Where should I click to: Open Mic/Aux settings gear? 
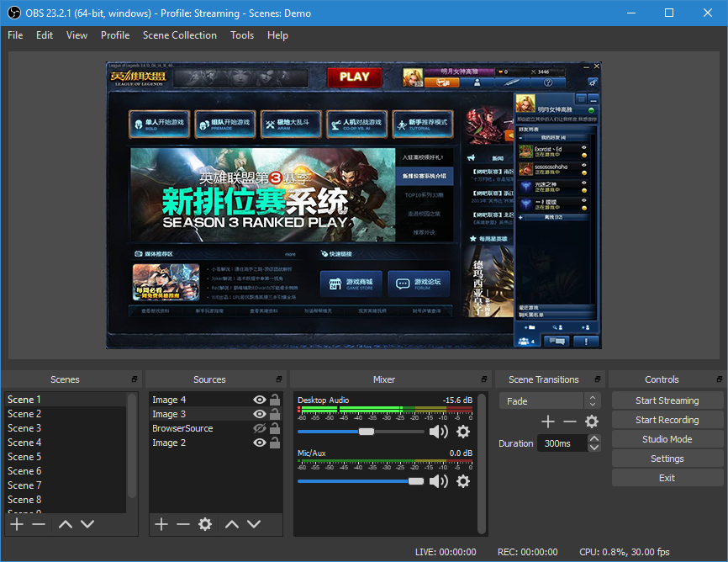463,481
